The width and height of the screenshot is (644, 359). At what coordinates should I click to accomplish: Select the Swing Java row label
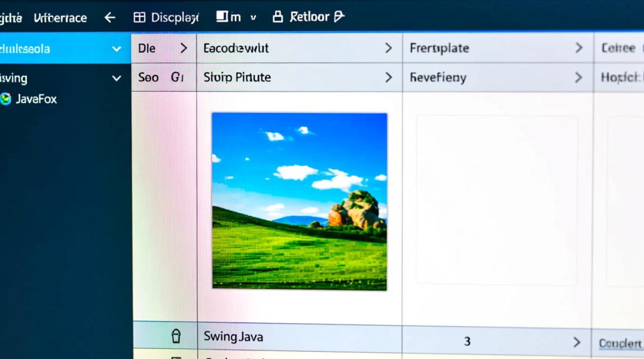[x=233, y=337]
